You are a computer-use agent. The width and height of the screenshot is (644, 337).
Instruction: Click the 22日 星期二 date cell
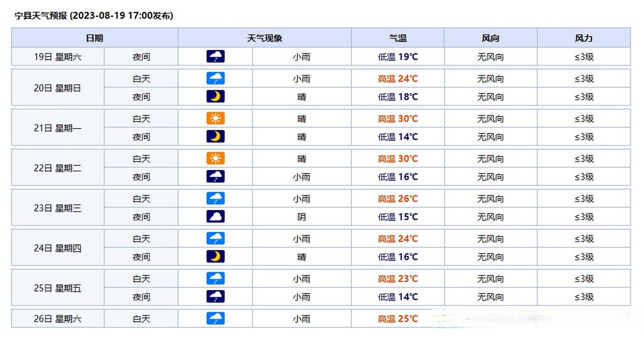point(58,168)
